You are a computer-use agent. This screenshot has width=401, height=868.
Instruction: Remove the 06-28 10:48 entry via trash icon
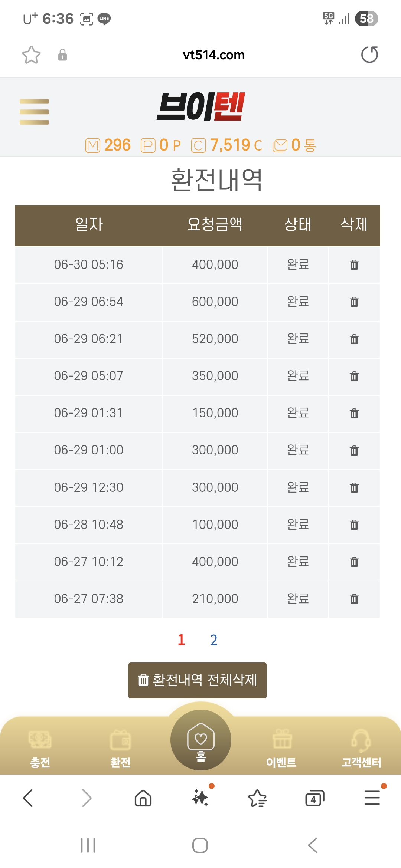[354, 525]
